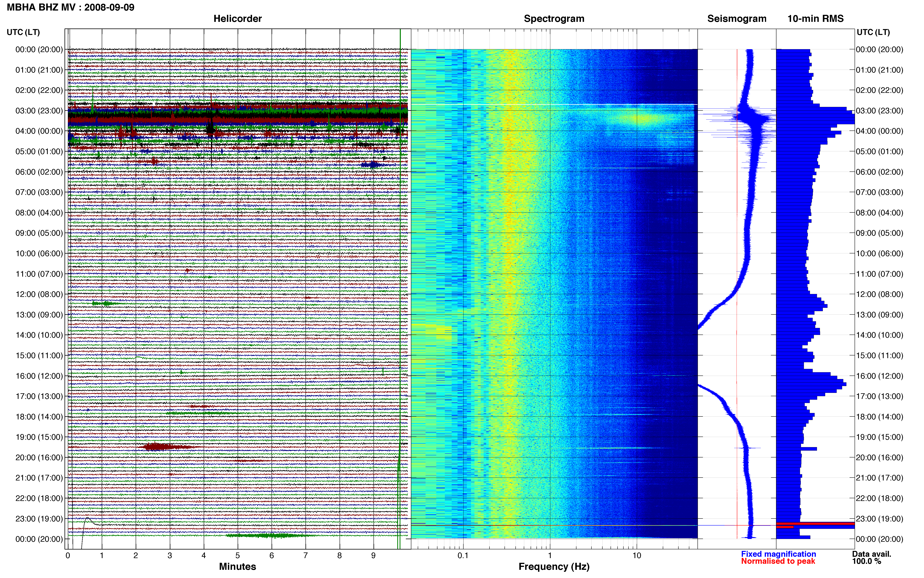The image size is (924, 578).
Task: Click left axis time label 19:00 (15:00)
Action: [x=39, y=437]
